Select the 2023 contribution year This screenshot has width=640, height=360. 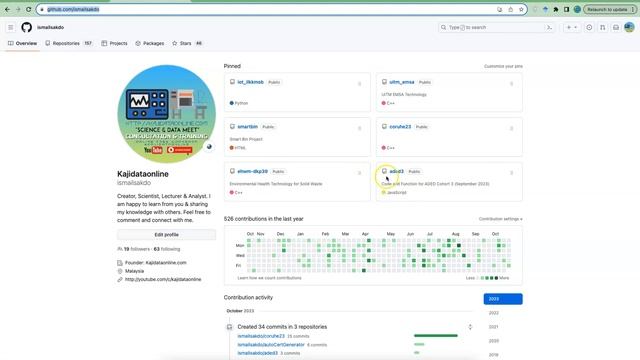503,299
